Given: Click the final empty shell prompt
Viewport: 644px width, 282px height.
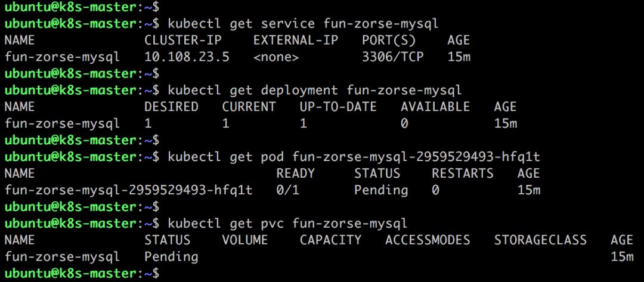Looking at the screenshot, I should tap(82, 274).
